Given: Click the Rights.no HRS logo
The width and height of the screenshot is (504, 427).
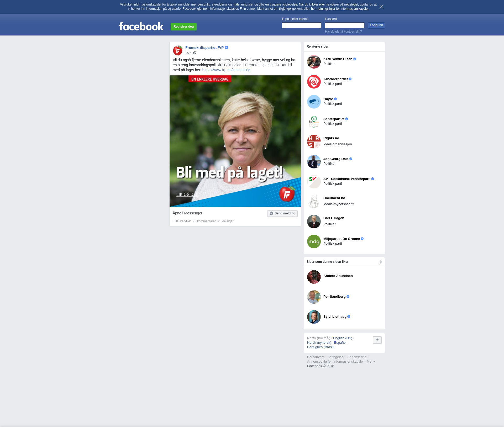Looking at the screenshot, I should [314, 142].
